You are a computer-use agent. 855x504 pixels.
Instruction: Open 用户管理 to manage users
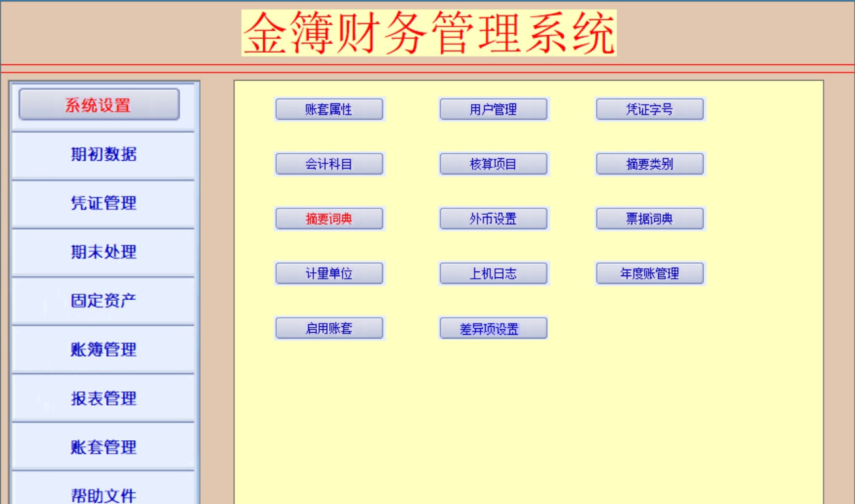pos(494,109)
